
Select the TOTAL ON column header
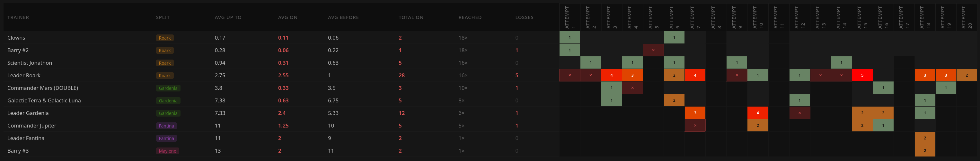pos(411,18)
